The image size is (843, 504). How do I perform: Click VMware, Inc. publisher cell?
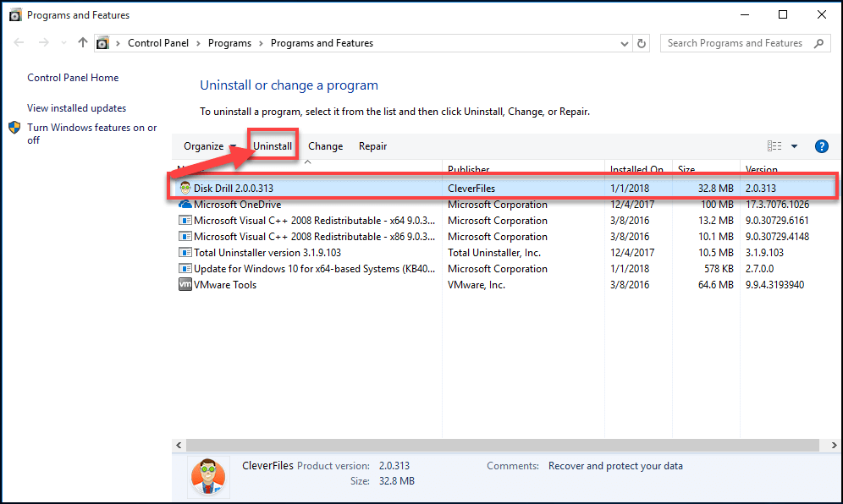pos(477,285)
